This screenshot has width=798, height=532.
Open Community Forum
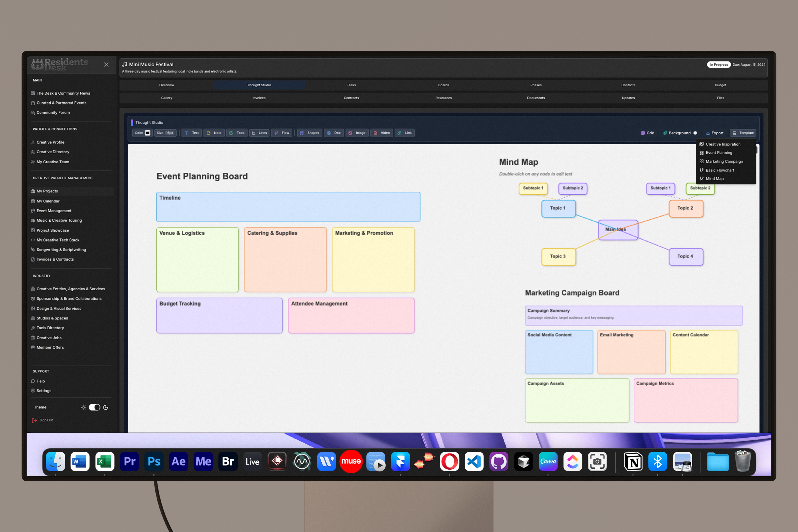tap(50, 113)
